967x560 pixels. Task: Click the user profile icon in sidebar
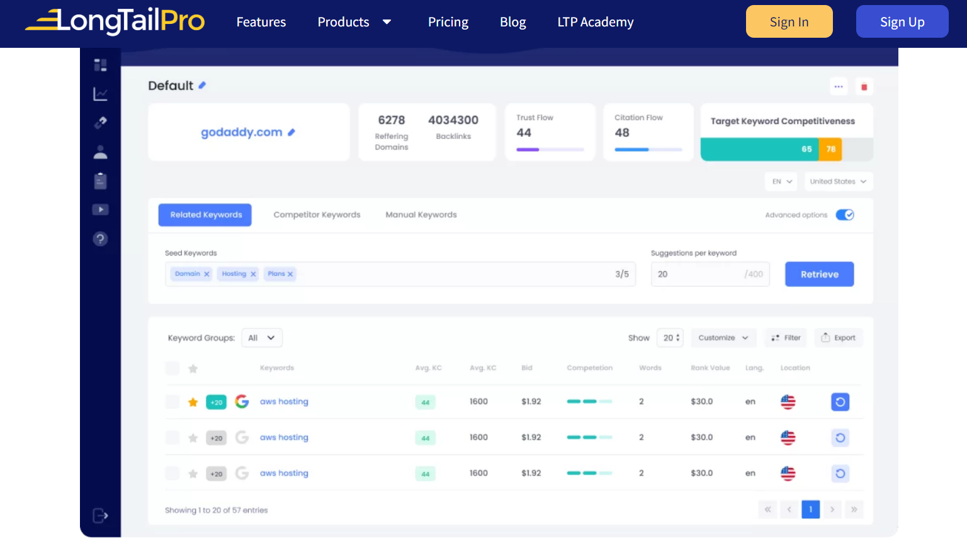pyautogui.click(x=100, y=152)
